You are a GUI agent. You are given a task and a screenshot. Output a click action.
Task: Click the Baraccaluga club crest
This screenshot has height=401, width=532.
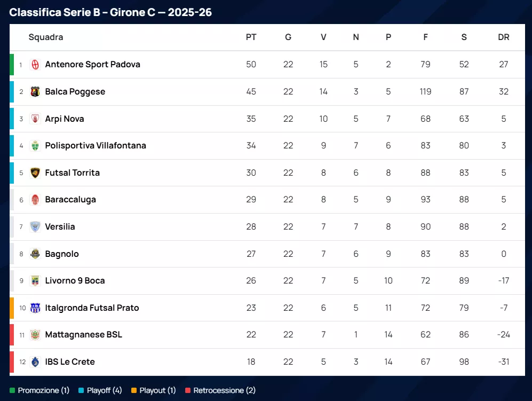point(35,200)
